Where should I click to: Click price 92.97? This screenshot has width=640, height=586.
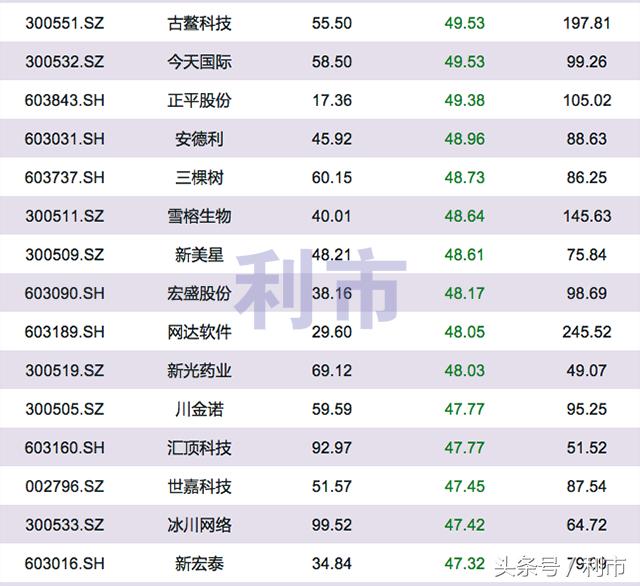click(x=331, y=448)
